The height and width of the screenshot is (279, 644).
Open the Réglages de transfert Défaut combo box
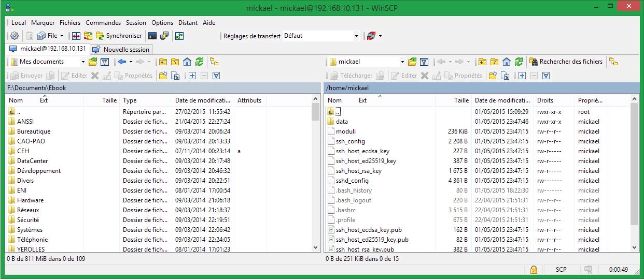click(320, 36)
